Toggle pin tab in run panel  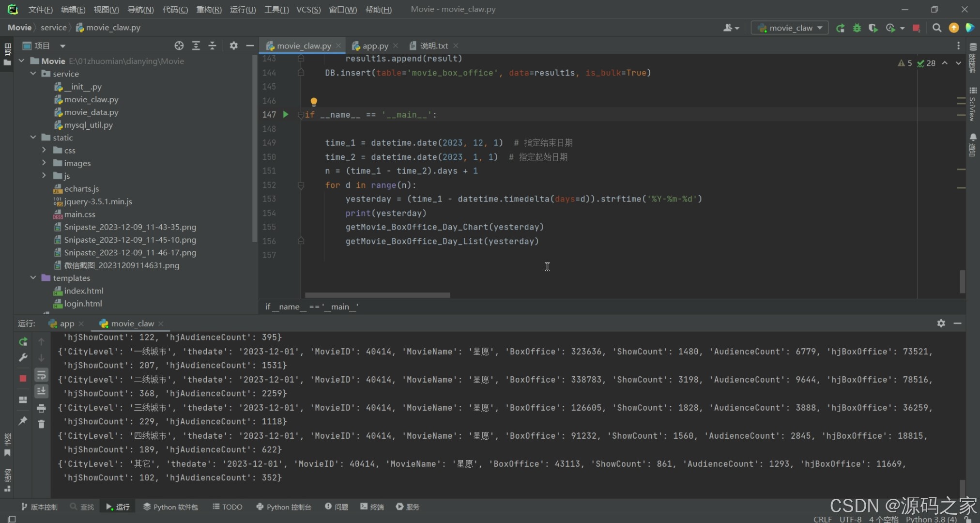coord(23,420)
